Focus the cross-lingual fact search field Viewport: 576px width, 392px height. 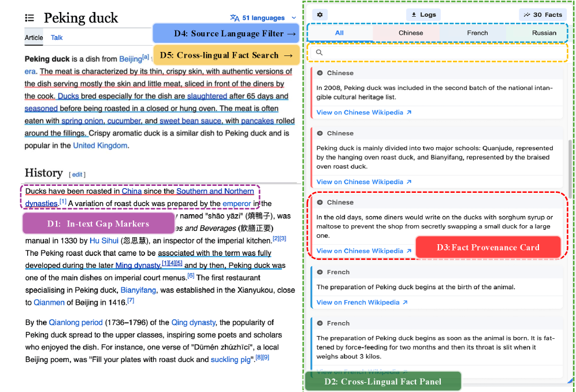point(439,53)
